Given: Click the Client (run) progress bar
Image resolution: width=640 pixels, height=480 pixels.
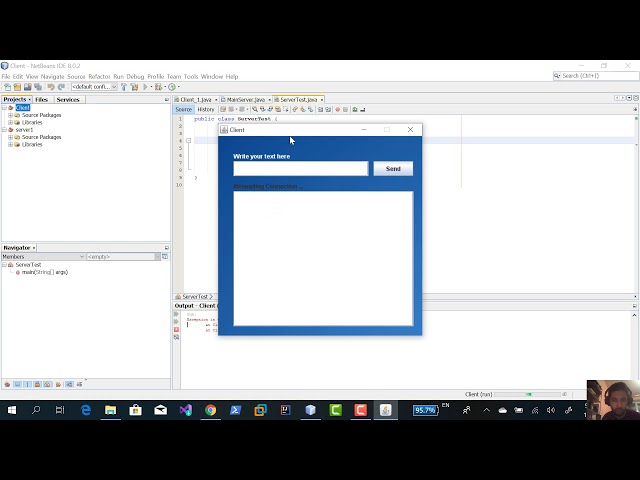Looking at the screenshot, I should pos(528,394).
